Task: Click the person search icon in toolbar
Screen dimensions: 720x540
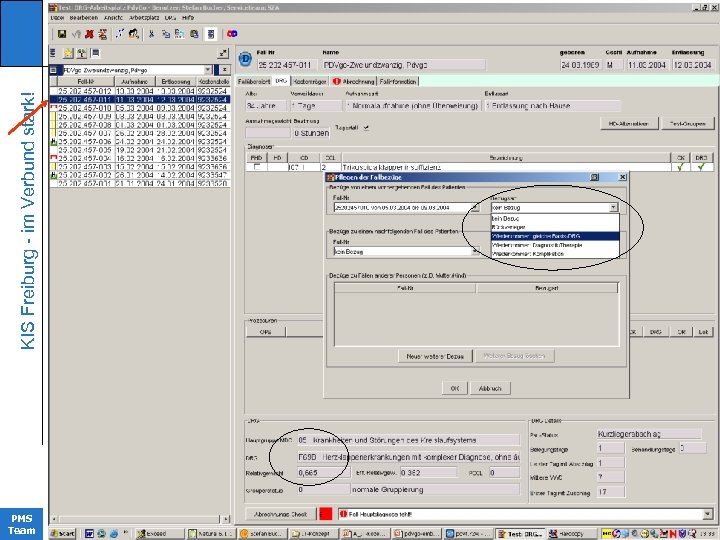Action: (134, 34)
